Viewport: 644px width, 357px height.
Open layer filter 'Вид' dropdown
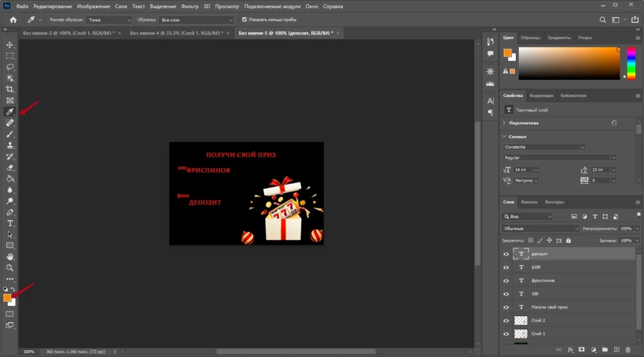528,217
